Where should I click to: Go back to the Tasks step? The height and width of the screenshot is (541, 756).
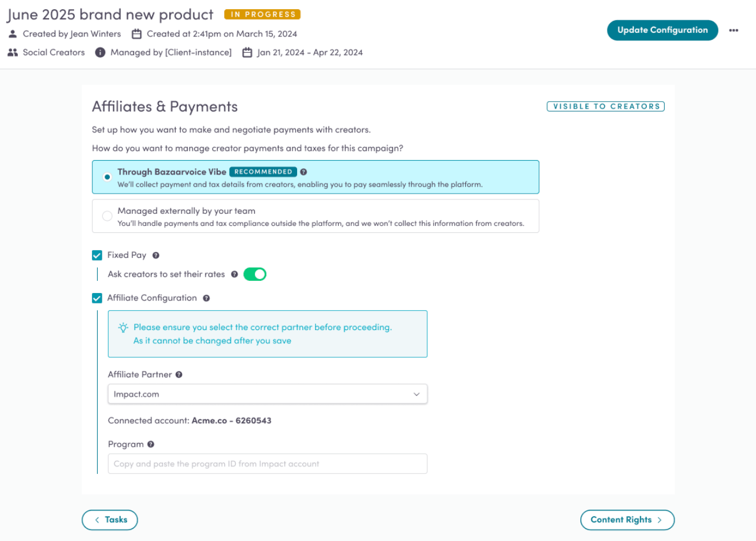click(x=110, y=520)
